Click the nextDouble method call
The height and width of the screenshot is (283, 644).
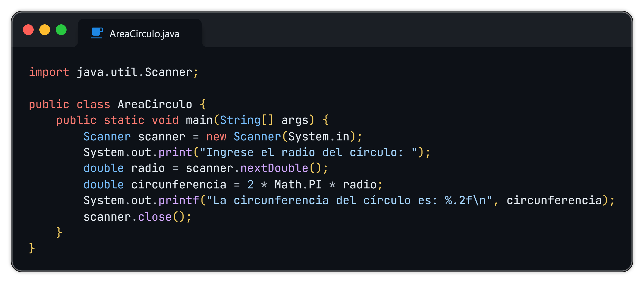(x=274, y=168)
